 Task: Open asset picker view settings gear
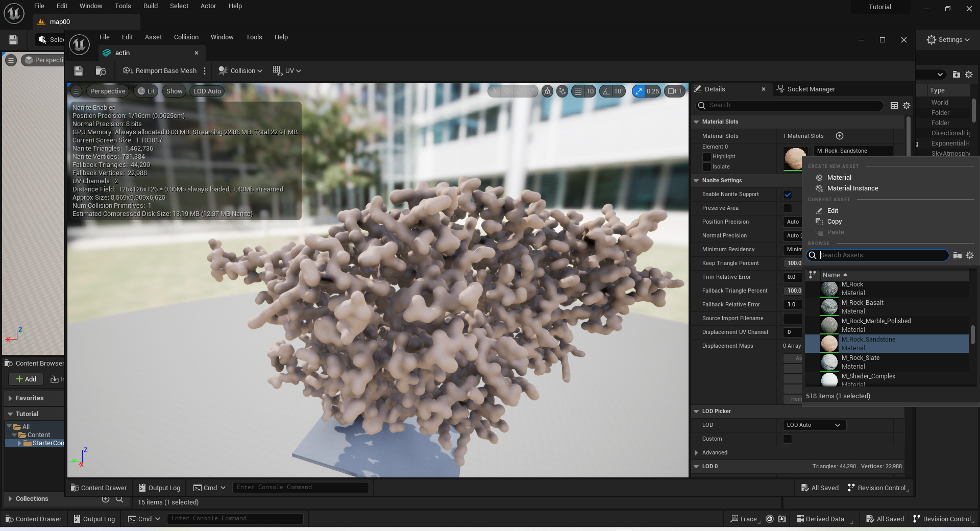pyautogui.click(x=970, y=255)
